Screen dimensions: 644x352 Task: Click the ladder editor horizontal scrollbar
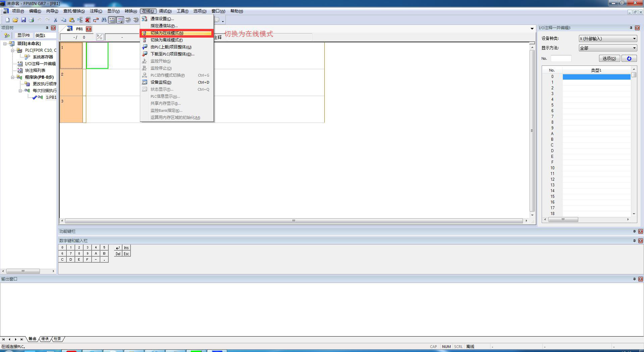293,221
